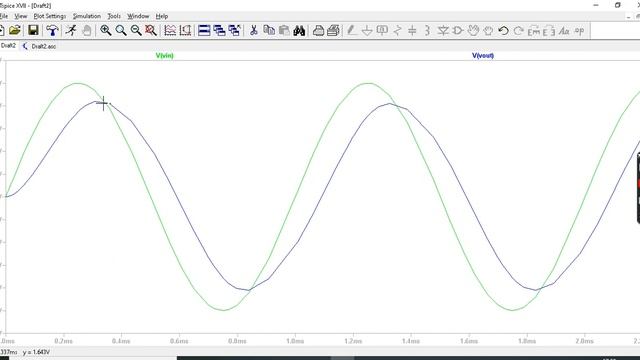Paste with the clipboard icon
640x360 pixels.
pos(284,30)
